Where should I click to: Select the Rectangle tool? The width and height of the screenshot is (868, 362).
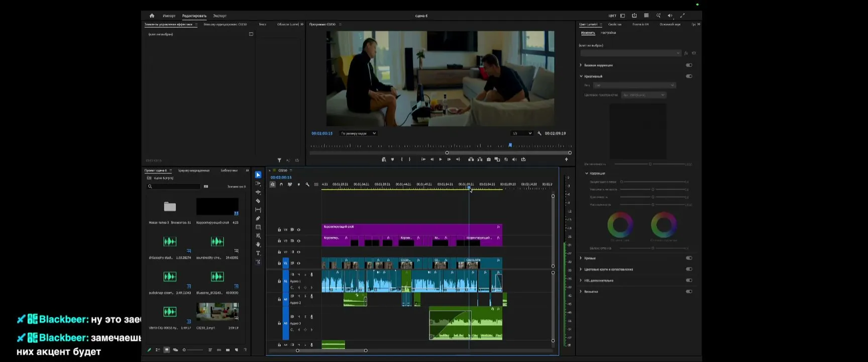258,227
